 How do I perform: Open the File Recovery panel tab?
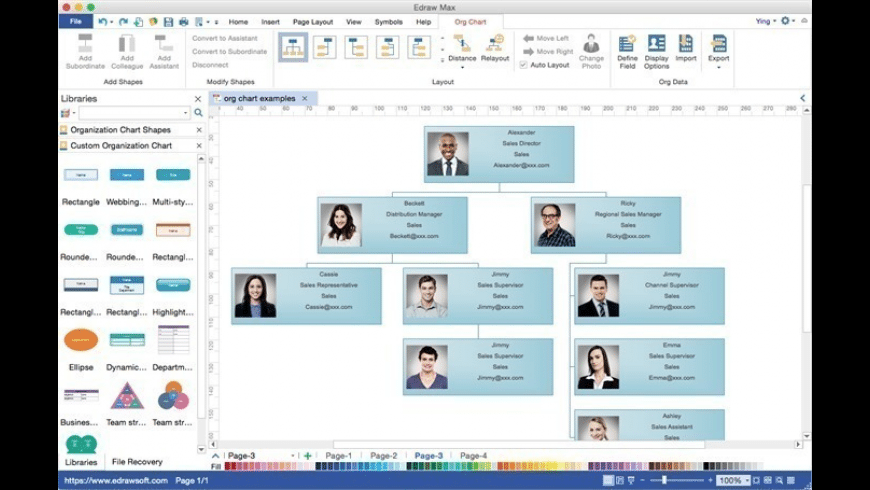(x=137, y=462)
